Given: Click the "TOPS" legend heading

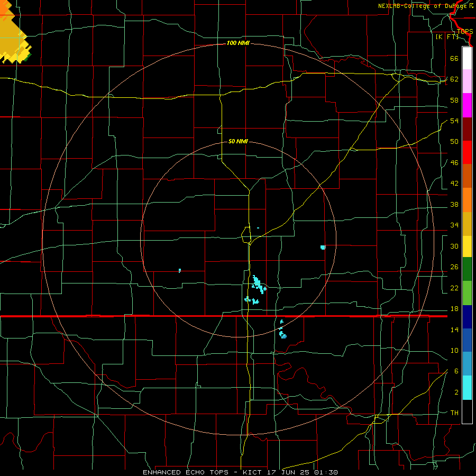Looking at the screenshot, I should click(x=465, y=32).
